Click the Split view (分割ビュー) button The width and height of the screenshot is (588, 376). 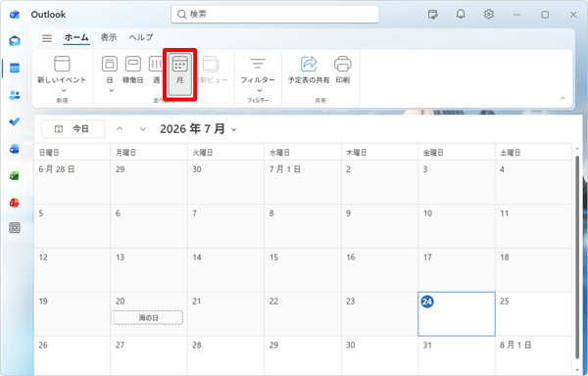(211, 70)
